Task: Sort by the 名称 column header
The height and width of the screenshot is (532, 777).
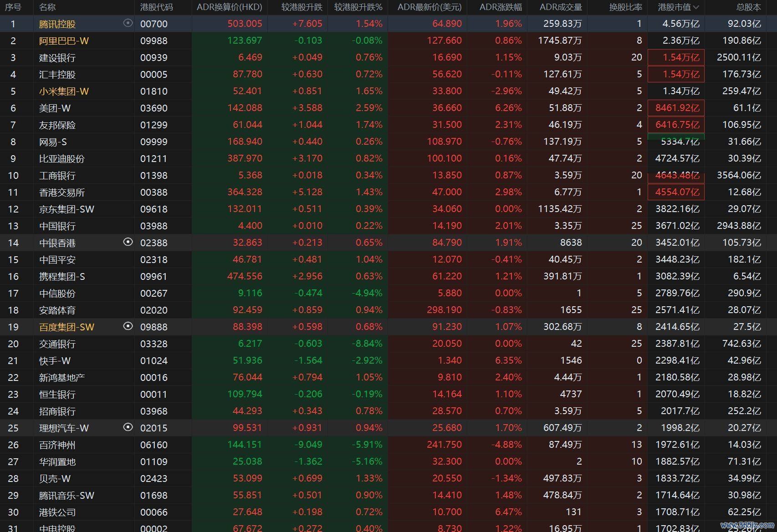Action: (x=47, y=7)
